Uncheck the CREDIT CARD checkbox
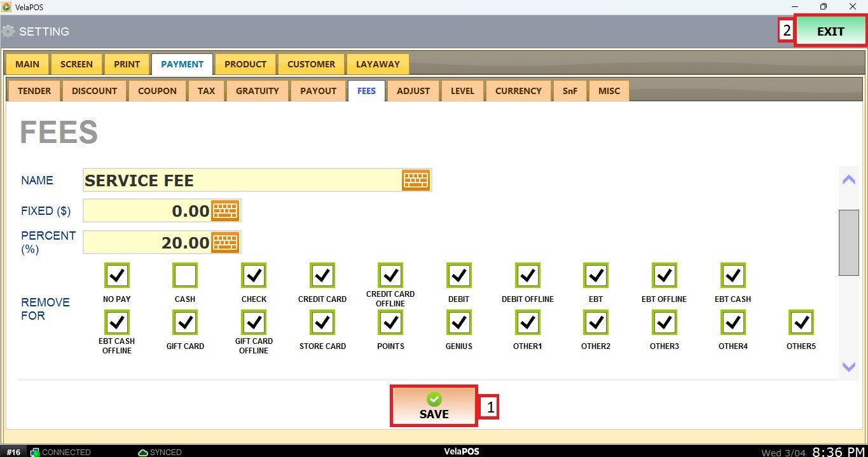 click(322, 276)
